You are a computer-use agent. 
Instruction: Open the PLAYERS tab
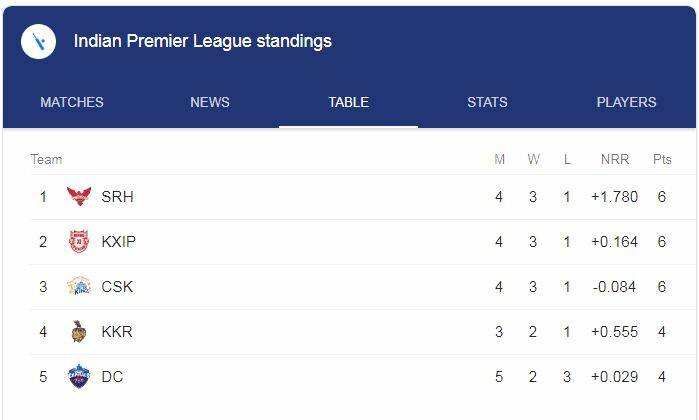click(626, 102)
